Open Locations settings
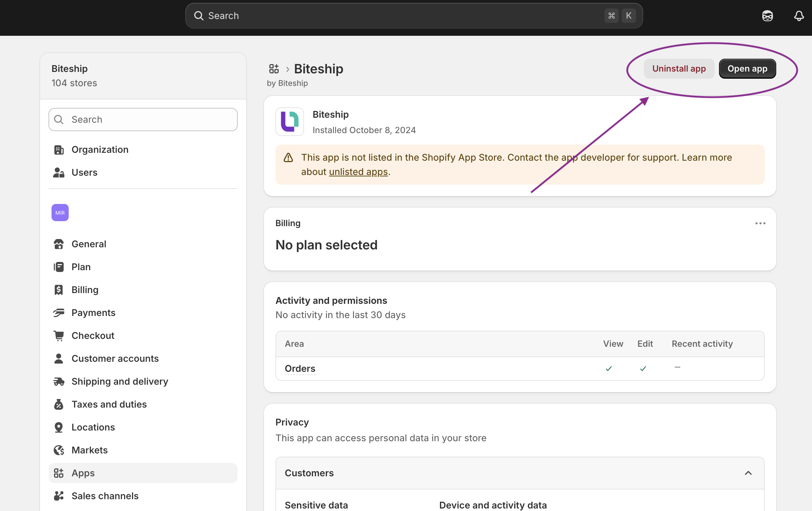The height and width of the screenshot is (511, 812). click(143, 427)
